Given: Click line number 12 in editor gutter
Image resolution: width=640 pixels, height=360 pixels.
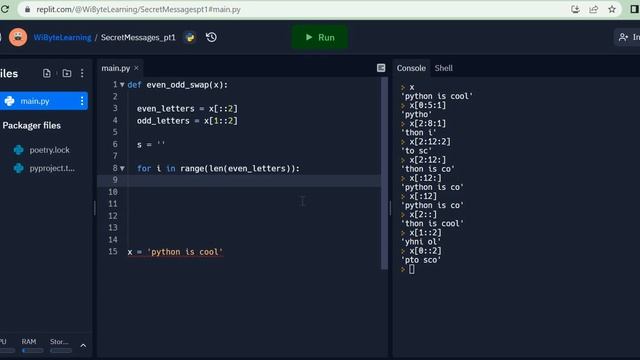Looking at the screenshot, I should tap(113, 216).
